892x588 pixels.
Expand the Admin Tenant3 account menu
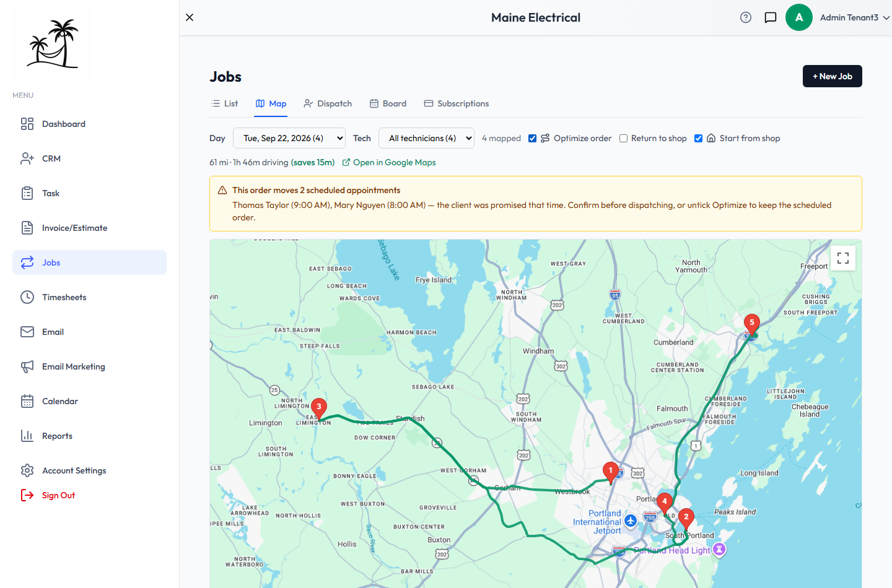pyautogui.click(x=855, y=17)
